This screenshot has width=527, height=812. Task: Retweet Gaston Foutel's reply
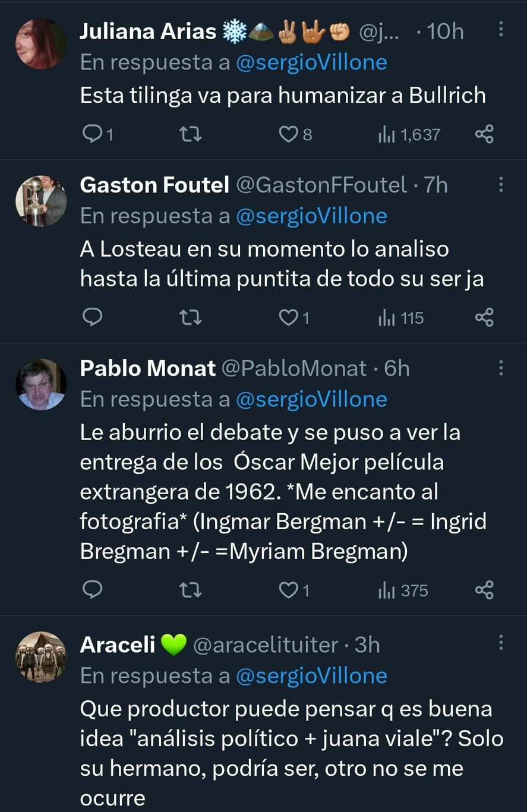point(191,318)
